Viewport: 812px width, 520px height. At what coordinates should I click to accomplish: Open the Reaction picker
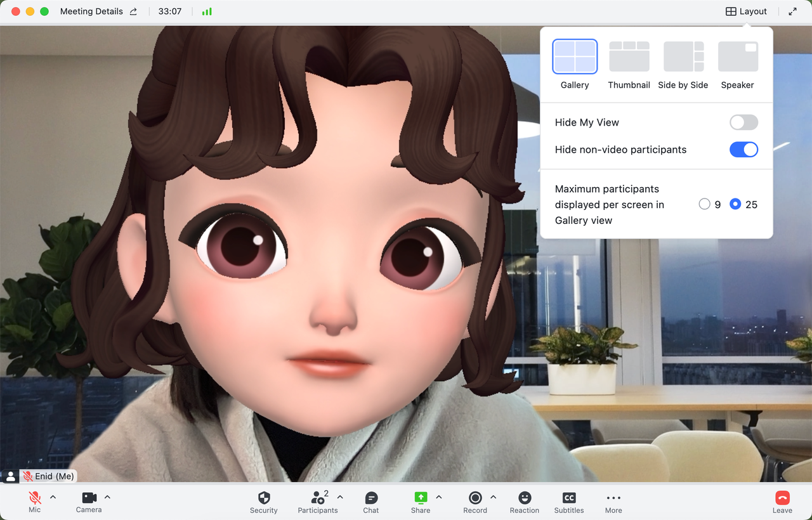click(524, 502)
